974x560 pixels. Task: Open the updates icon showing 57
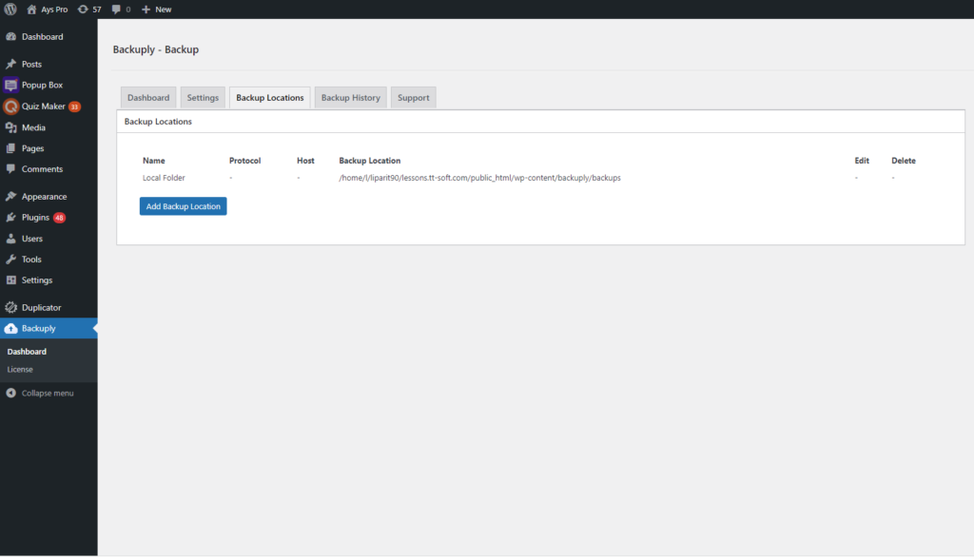click(83, 10)
